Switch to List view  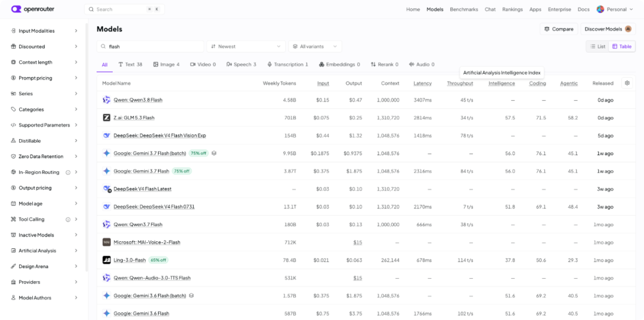click(597, 47)
